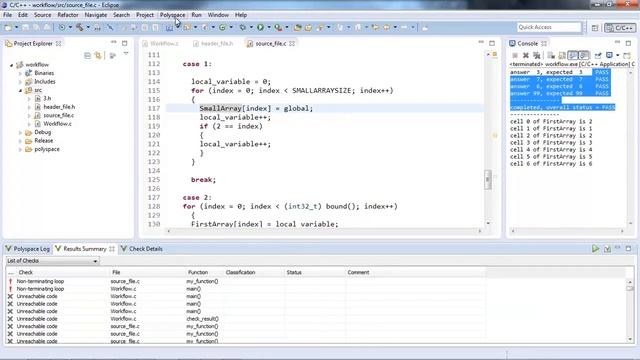Click the Open Type folder icon in toolbar
The width and height of the screenshot is (640, 360).
point(298,27)
